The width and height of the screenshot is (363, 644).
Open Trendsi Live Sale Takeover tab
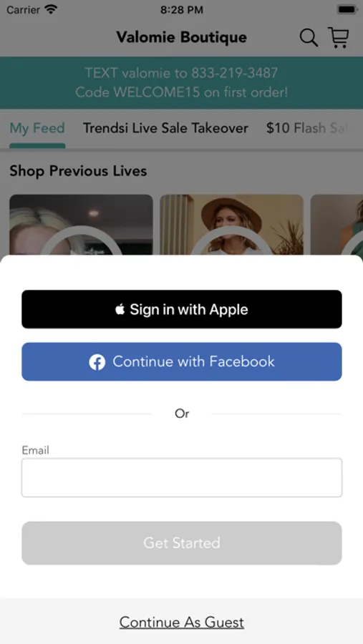click(165, 128)
